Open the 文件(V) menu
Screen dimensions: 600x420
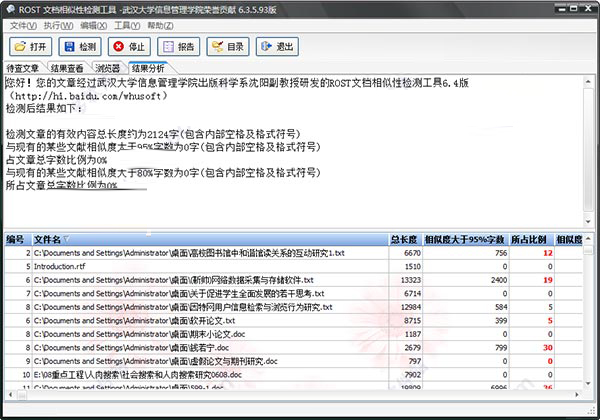[22, 24]
